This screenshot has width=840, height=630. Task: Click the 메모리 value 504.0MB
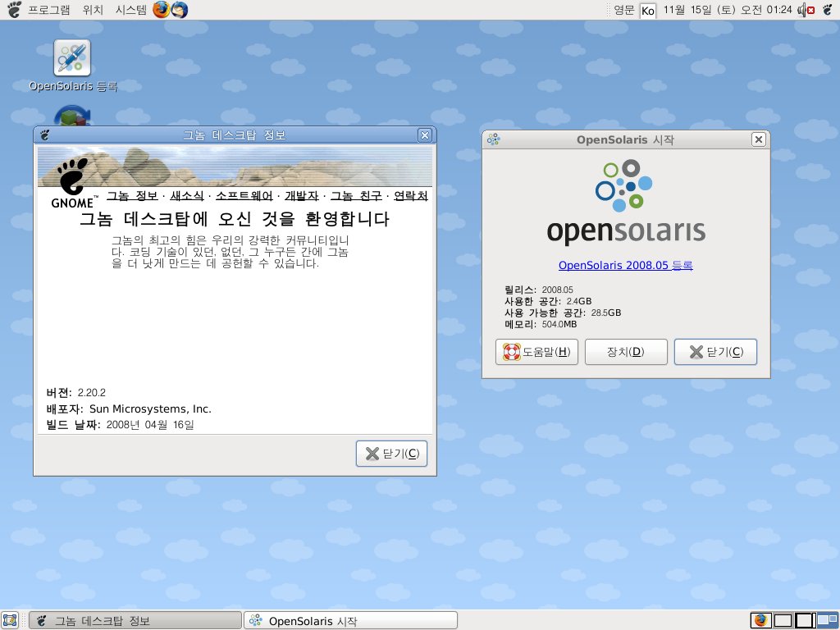[x=559, y=324]
